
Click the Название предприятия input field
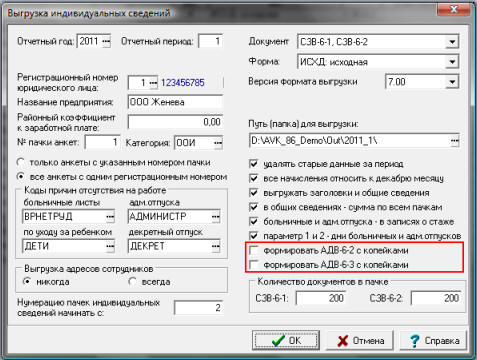pyautogui.click(x=175, y=102)
